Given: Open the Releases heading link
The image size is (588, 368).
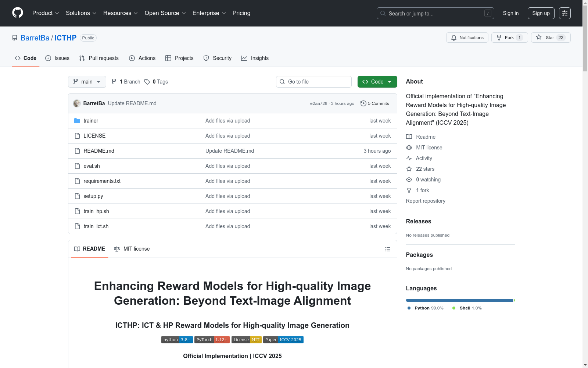Looking at the screenshot, I should click(419, 221).
